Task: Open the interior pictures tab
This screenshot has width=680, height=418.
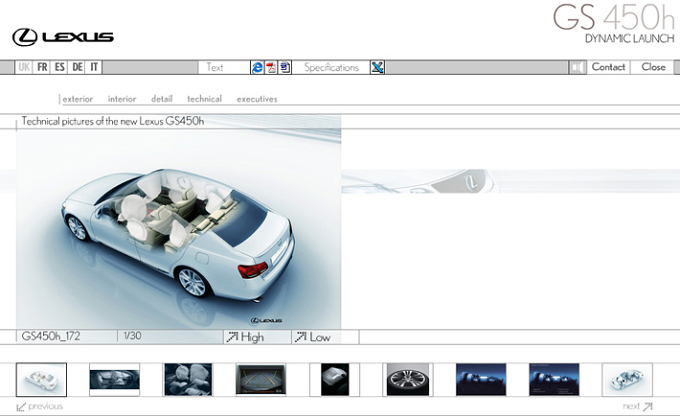Action: 122,99
